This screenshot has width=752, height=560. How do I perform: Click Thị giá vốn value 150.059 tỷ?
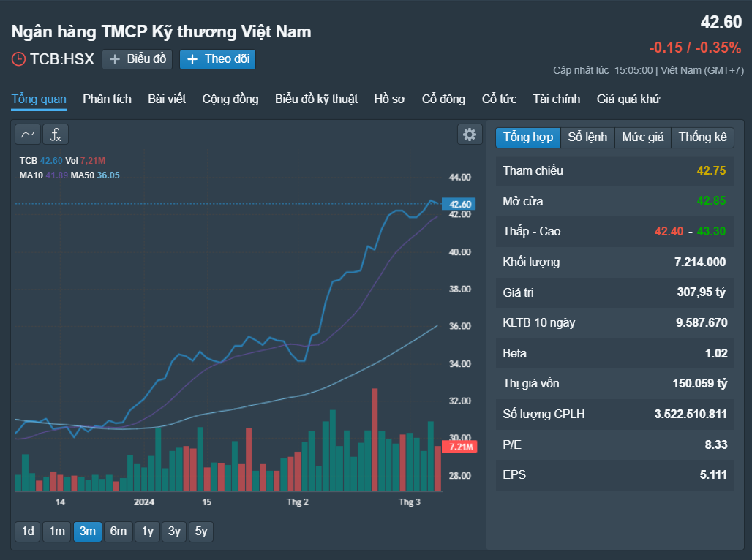click(x=700, y=384)
